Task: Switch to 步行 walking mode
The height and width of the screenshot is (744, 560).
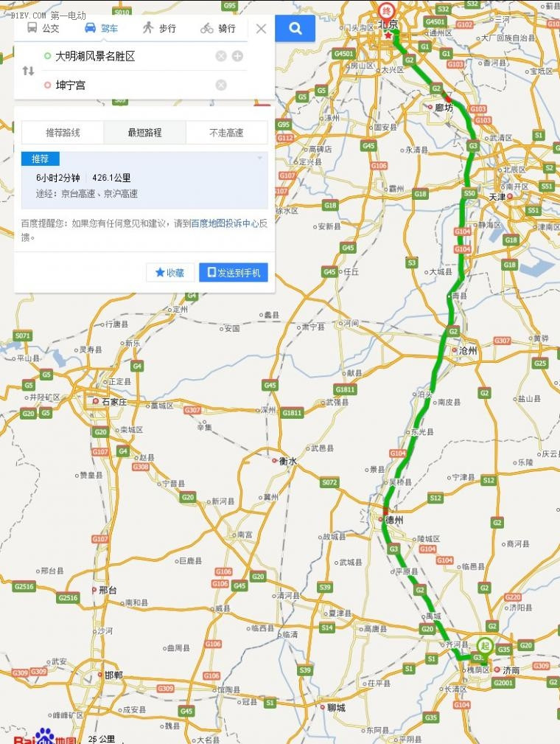Action: point(159,28)
